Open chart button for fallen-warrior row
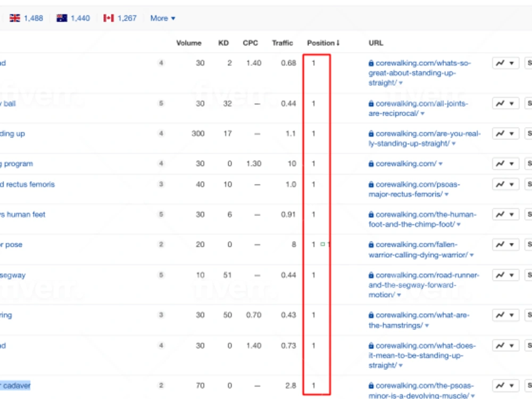This screenshot has height=399, width=532. pos(505,245)
